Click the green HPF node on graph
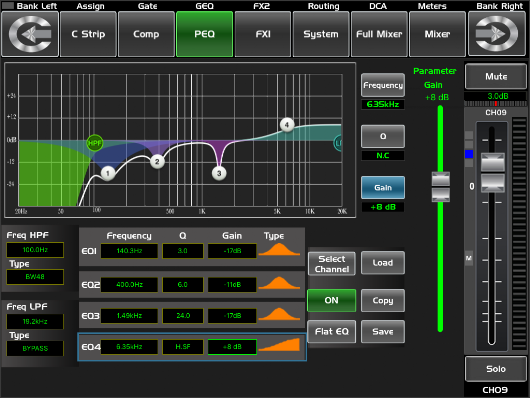Image resolution: width=530 pixels, height=398 pixels. coord(94,143)
